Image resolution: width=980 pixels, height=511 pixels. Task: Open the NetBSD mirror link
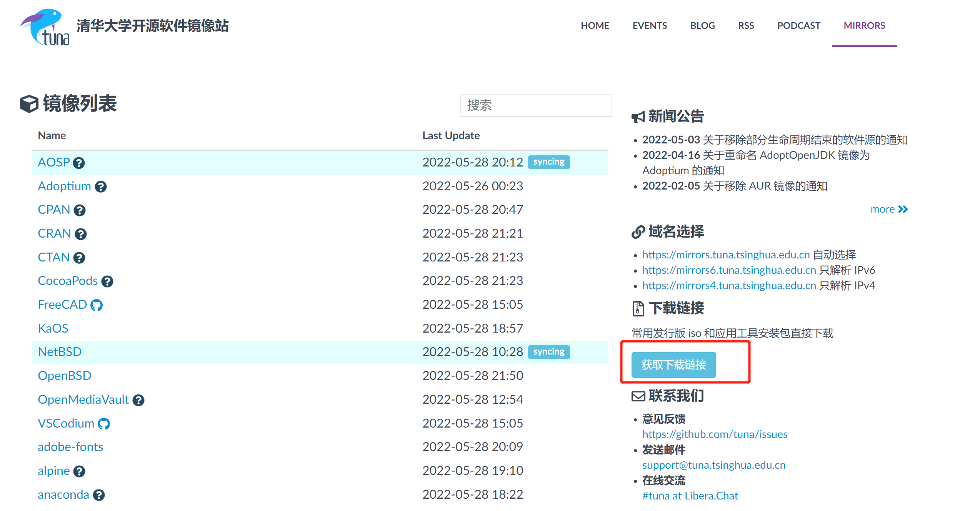(60, 352)
